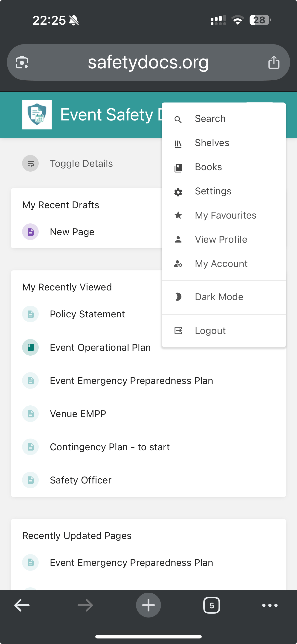
Task: Open the Safety Officer link
Action: pos(81,480)
